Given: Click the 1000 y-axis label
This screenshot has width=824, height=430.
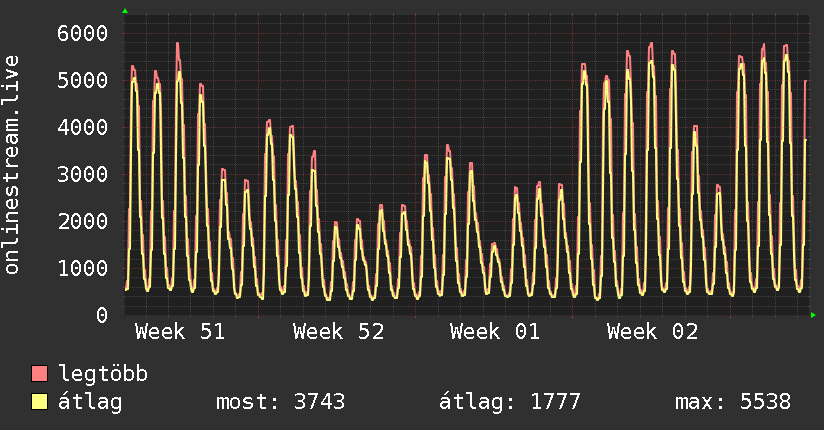Looking at the screenshot, I should (83, 268).
